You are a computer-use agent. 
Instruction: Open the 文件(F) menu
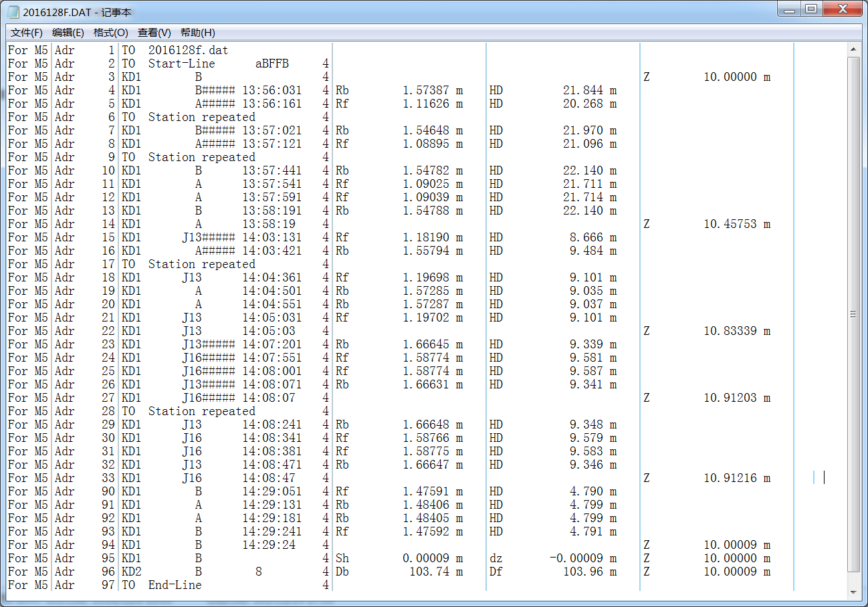click(x=27, y=33)
